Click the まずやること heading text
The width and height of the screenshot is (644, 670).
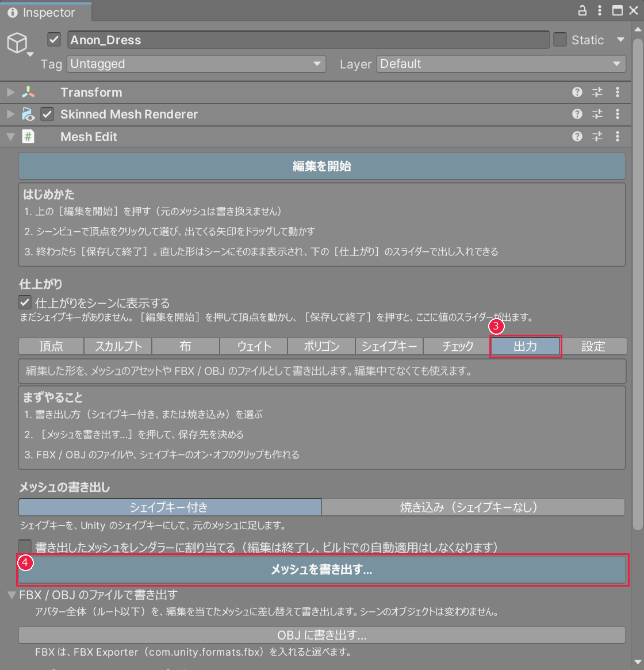[52, 397]
